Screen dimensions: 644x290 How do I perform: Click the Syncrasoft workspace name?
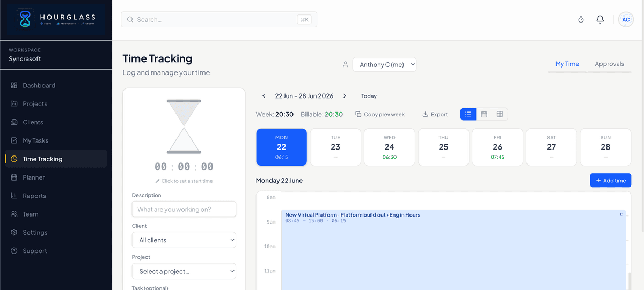pos(25,59)
